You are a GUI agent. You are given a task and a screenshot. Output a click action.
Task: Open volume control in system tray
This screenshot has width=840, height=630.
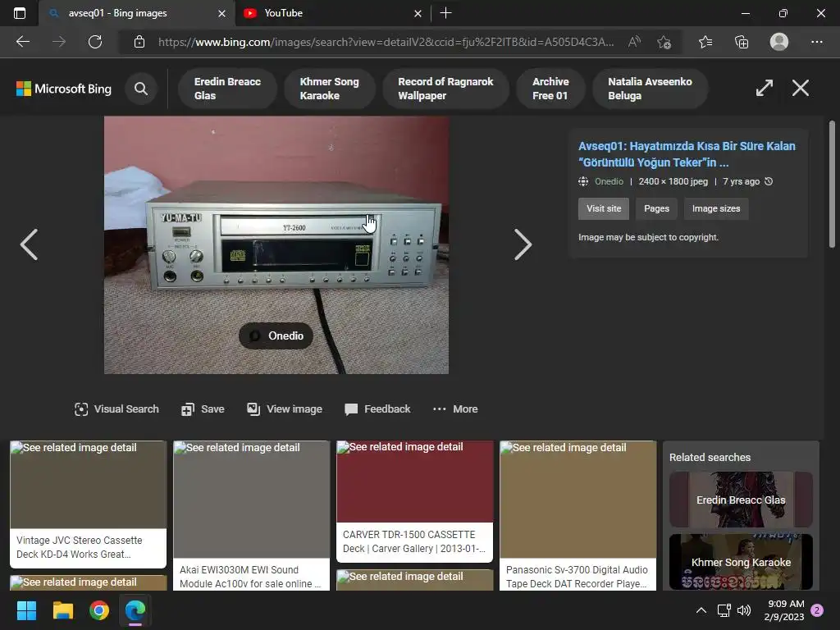[744, 610]
